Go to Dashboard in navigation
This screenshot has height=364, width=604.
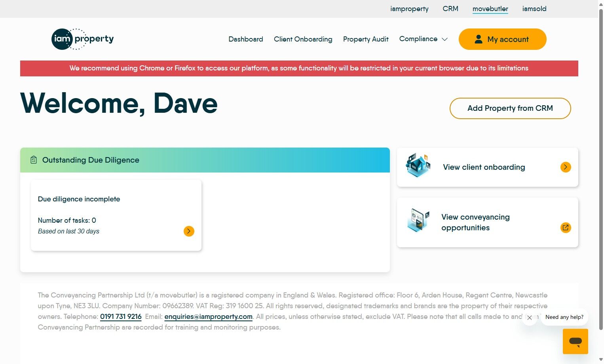(246, 39)
